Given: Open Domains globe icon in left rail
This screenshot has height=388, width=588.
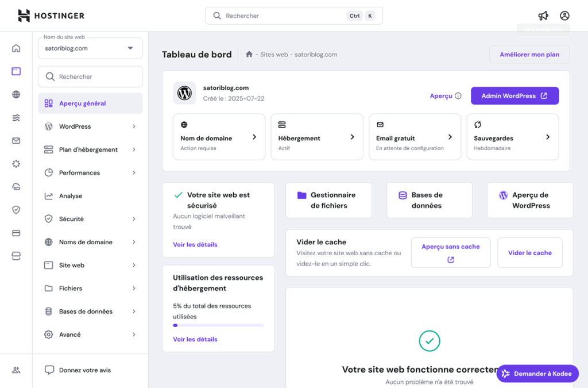Looking at the screenshot, I should click(x=16, y=95).
